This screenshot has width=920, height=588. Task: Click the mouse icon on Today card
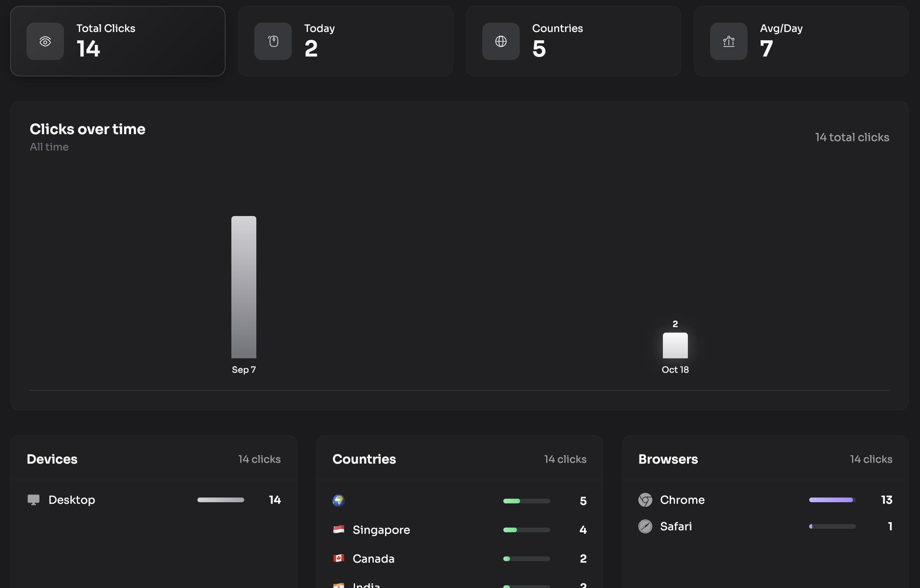[x=272, y=41]
